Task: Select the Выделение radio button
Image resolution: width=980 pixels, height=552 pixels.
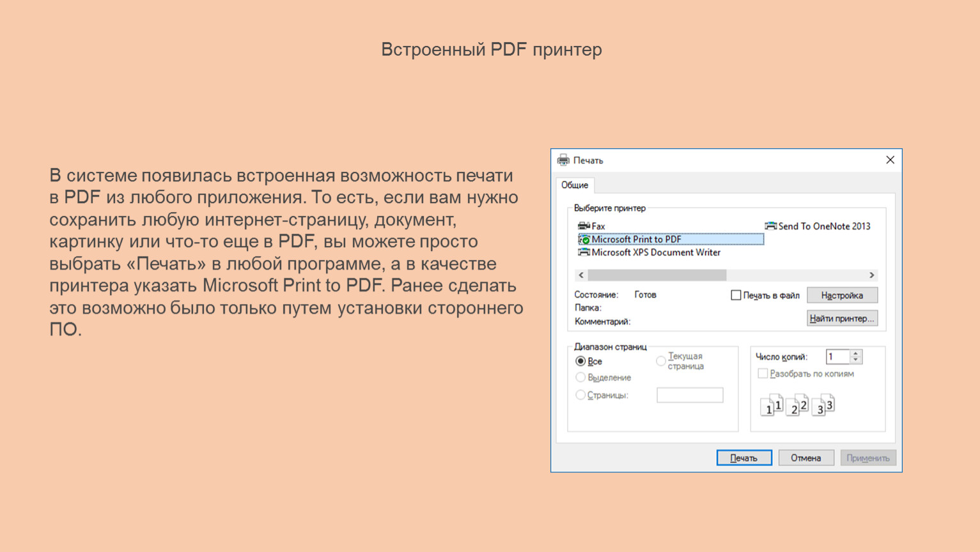Action: [580, 378]
